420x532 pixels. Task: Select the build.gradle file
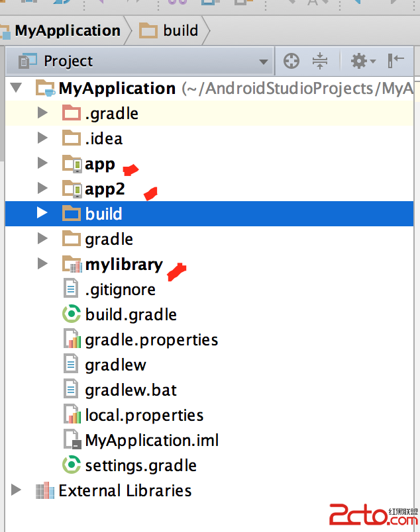[x=131, y=314]
